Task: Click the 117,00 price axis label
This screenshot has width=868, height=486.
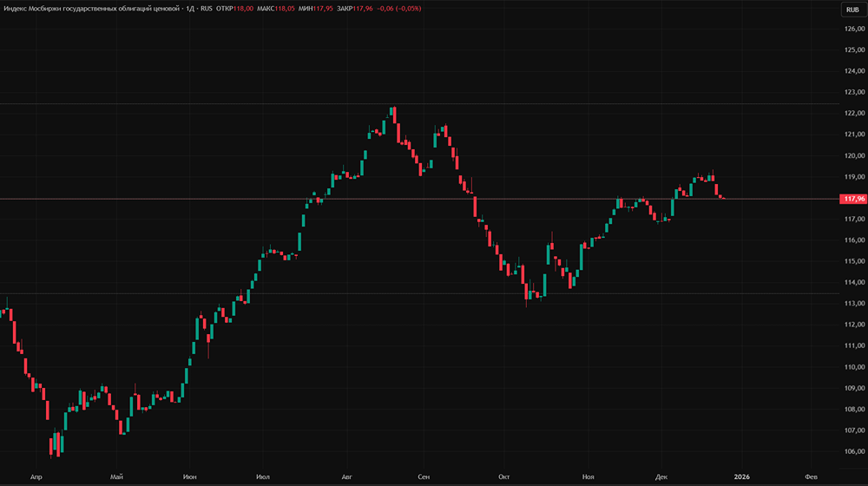Action: pos(855,220)
